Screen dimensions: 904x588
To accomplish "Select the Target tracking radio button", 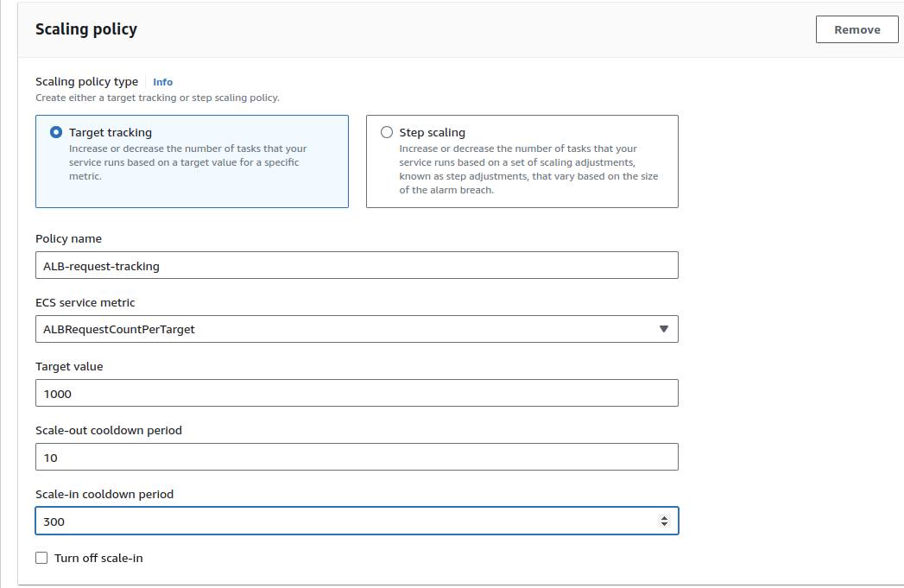I will [x=56, y=132].
